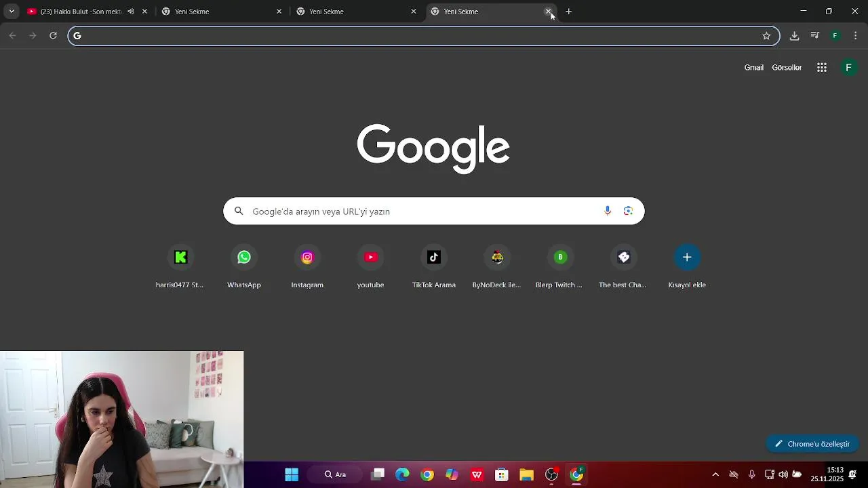Open taskbar Ara search
Screen dimensions: 868x488
point(335,474)
